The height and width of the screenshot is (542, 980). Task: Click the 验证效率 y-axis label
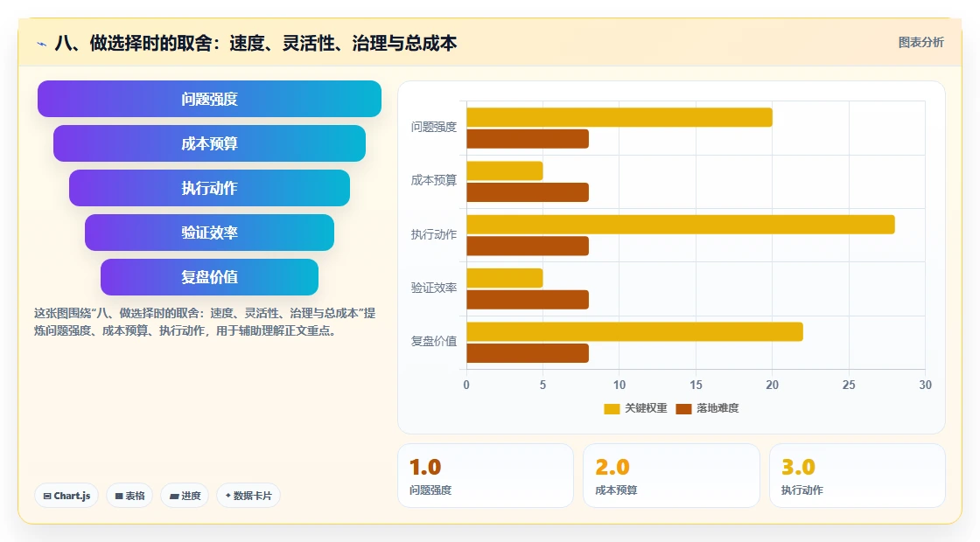click(434, 288)
